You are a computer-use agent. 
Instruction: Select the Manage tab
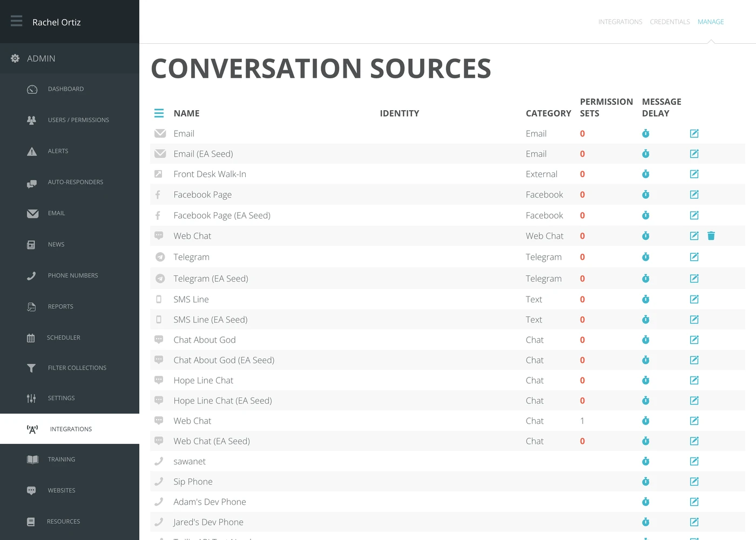[x=711, y=22]
